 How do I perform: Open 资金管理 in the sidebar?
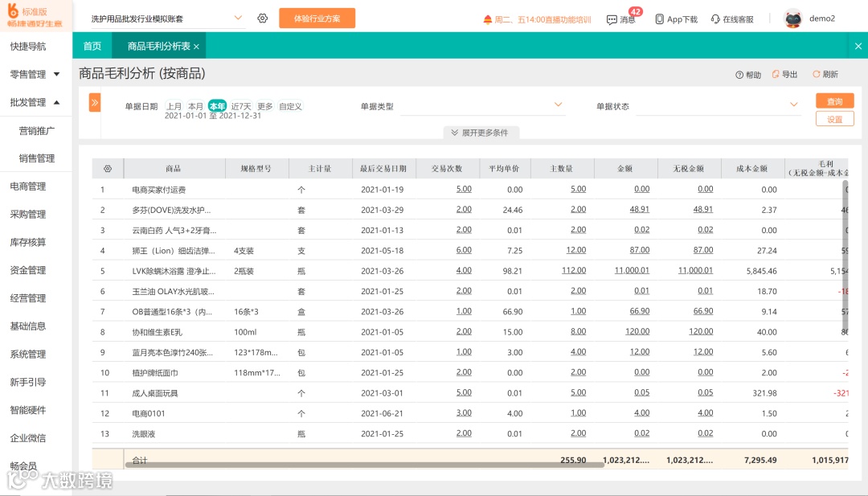pos(28,270)
